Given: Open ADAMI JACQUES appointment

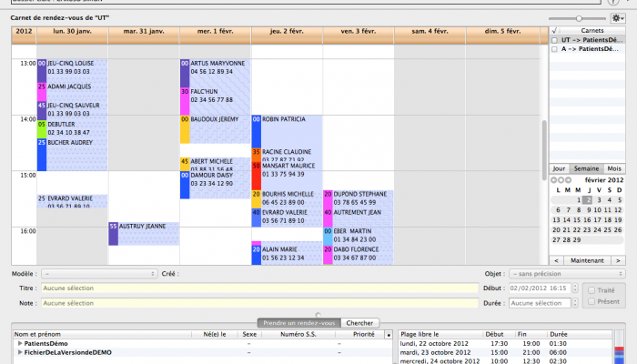Looking at the screenshot, I should click(x=72, y=92).
